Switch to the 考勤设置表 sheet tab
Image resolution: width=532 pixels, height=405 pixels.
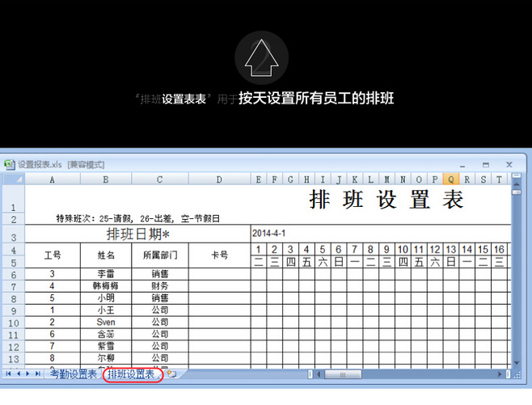click(73, 374)
